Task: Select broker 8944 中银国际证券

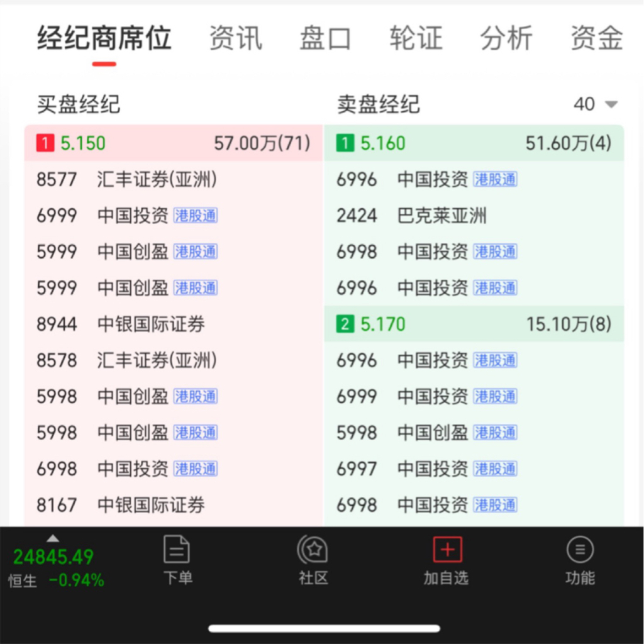Action: 174,324
